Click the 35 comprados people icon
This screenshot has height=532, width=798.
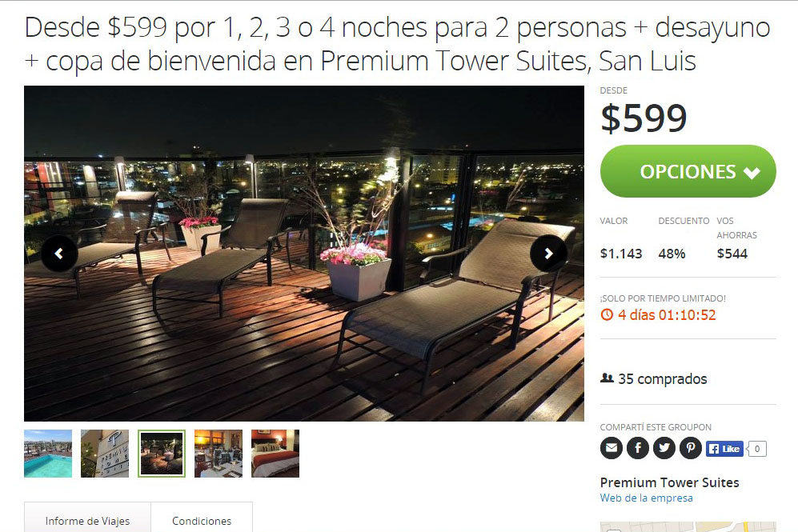point(607,378)
